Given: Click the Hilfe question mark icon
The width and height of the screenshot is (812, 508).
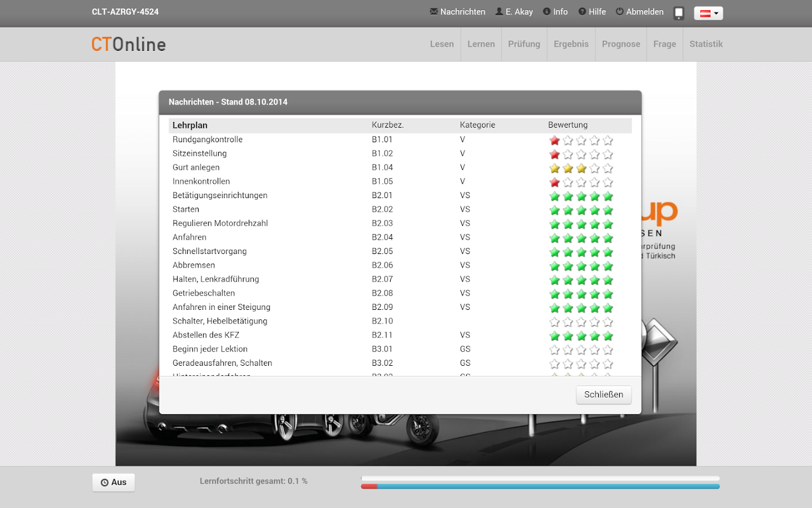Looking at the screenshot, I should pyautogui.click(x=580, y=11).
